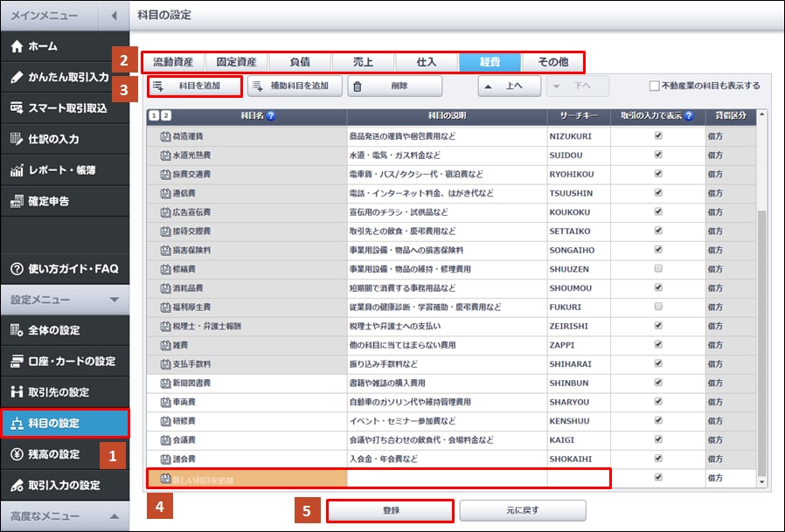Collapse the メインメニュー side panel arrow

115,16
